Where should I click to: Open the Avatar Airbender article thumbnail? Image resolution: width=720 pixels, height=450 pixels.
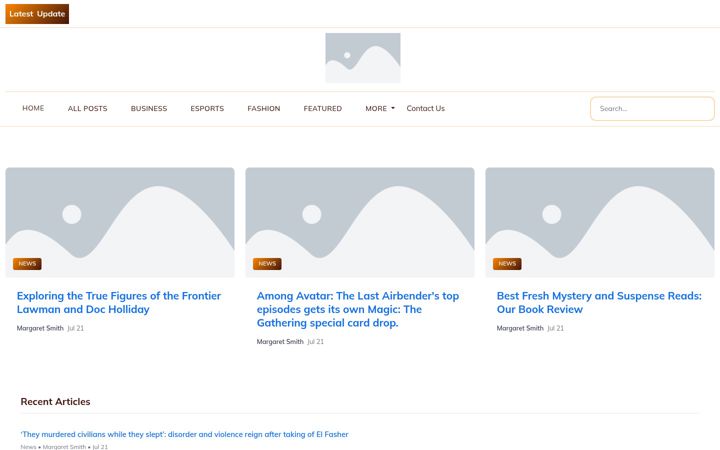360,222
